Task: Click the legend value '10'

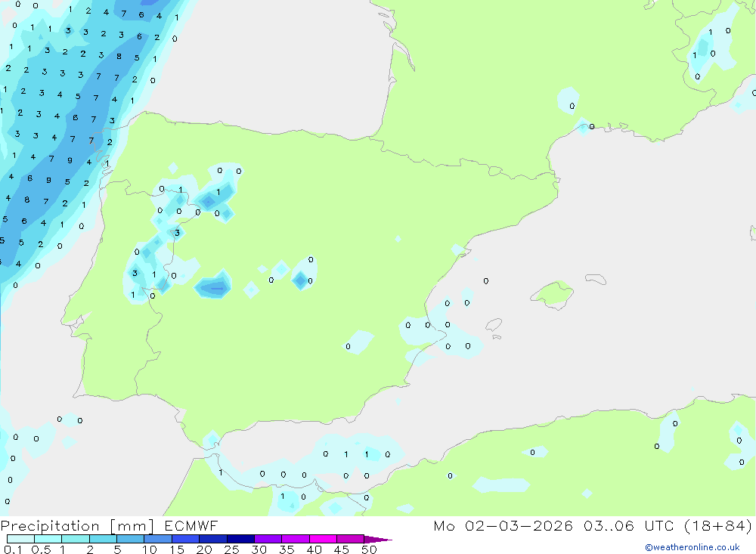Action: (149, 549)
